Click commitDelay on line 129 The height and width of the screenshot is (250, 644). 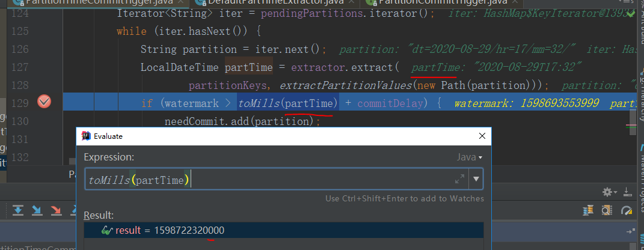tap(390, 103)
